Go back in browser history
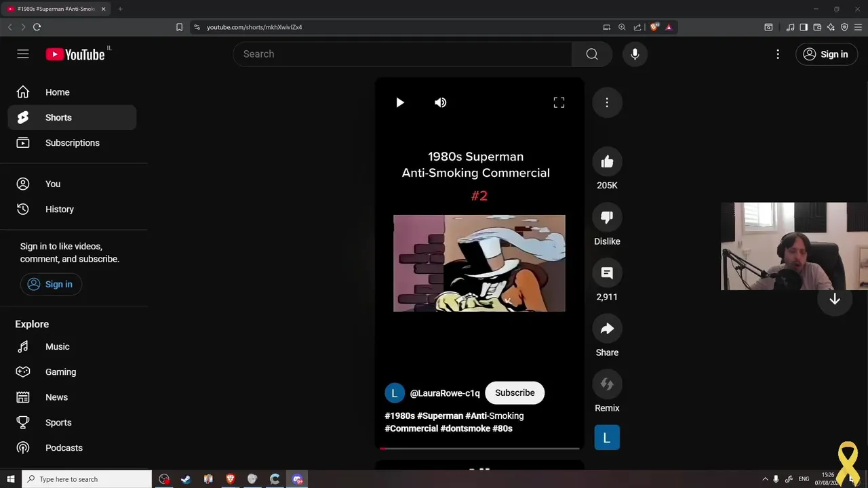Screen dimensions: 868x488 9,27
